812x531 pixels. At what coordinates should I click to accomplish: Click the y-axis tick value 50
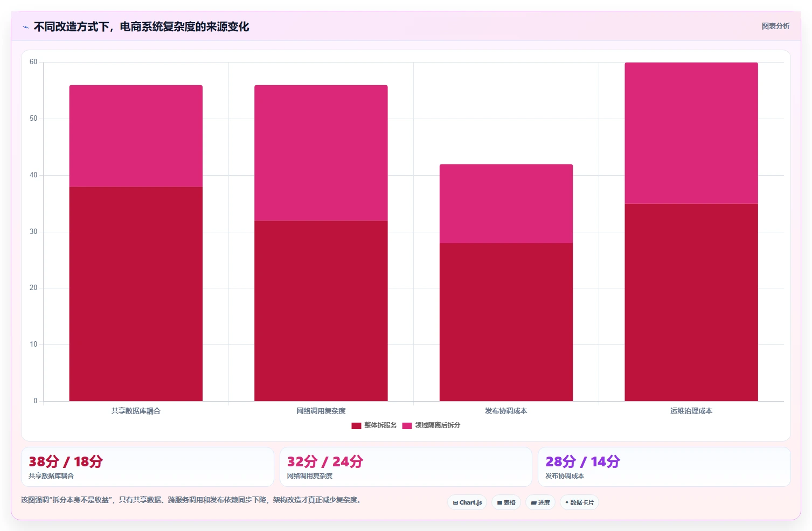pyautogui.click(x=33, y=119)
